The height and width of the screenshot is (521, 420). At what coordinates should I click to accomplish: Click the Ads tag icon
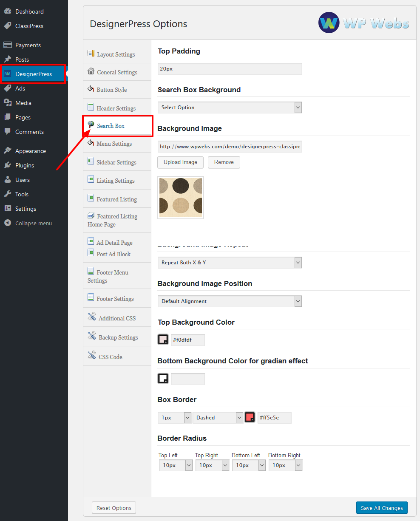pyautogui.click(x=8, y=88)
